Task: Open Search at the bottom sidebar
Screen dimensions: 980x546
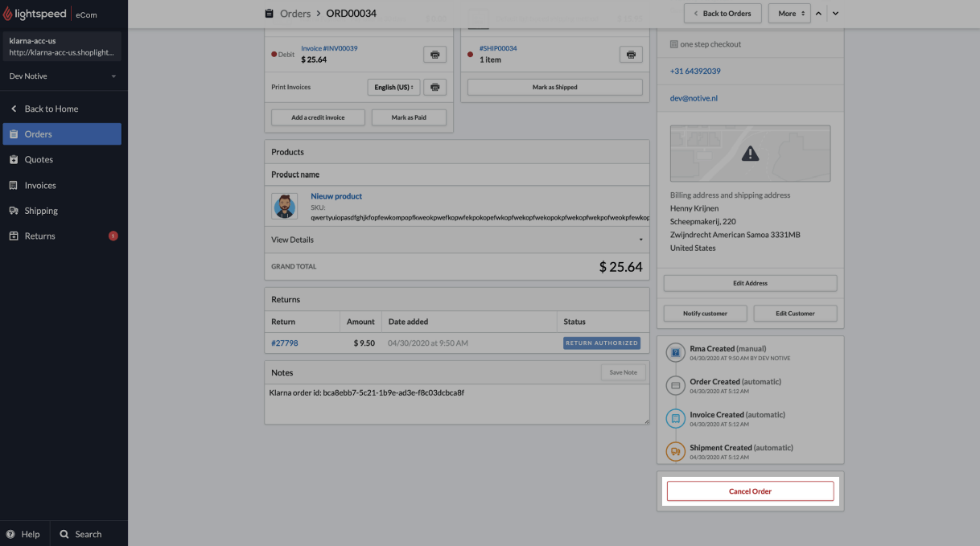Action: (x=84, y=534)
